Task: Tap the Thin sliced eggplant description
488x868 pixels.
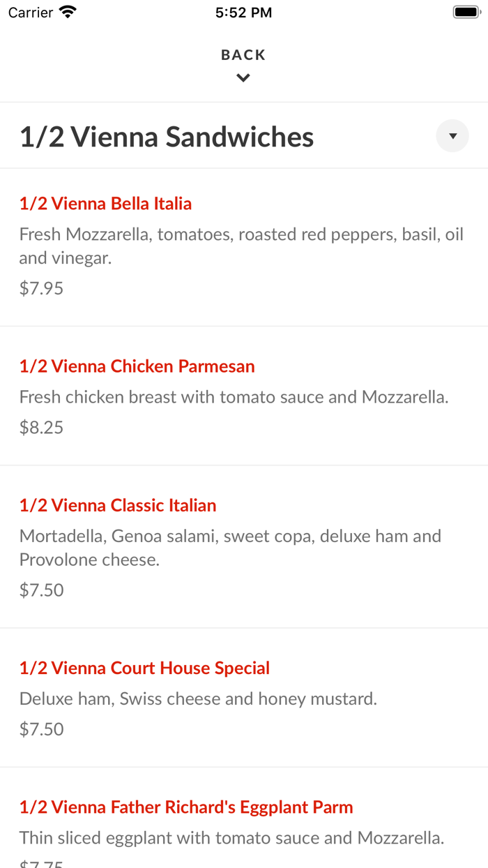Action: tap(231, 837)
